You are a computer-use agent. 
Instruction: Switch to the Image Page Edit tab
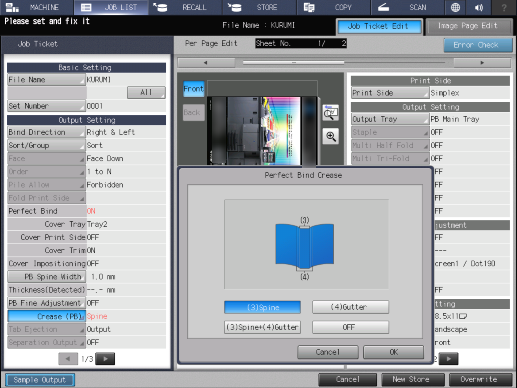(469, 26)
